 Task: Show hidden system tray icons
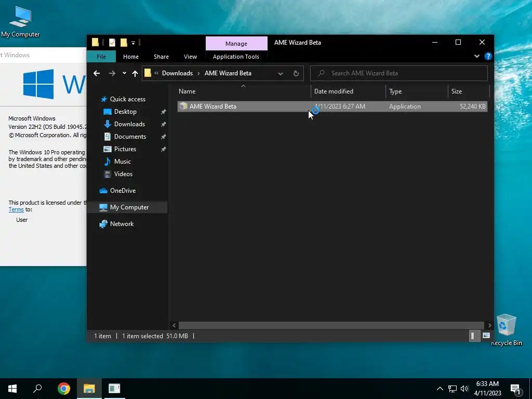point(440,389)
